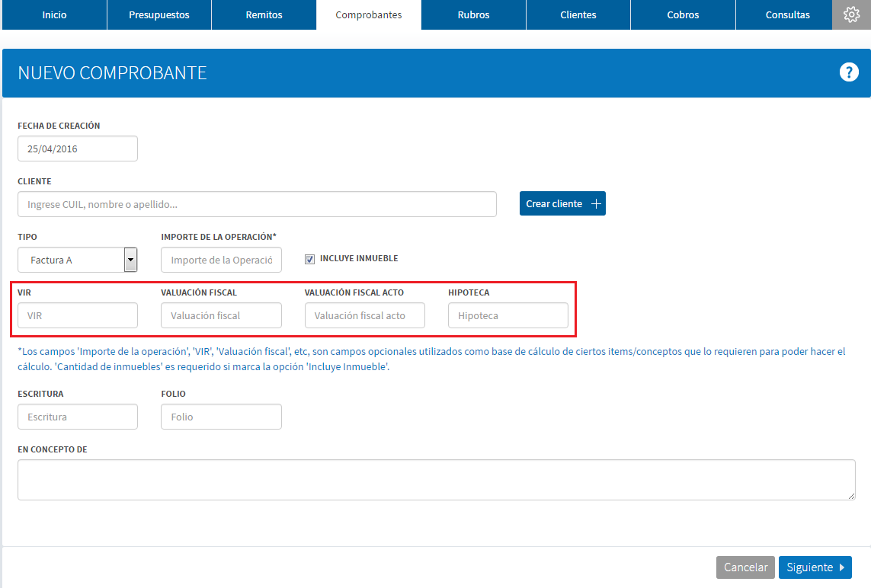The image size is (871, 588).
Task: Click the Valuación fiscal acto field
Action: pos(365,315)
